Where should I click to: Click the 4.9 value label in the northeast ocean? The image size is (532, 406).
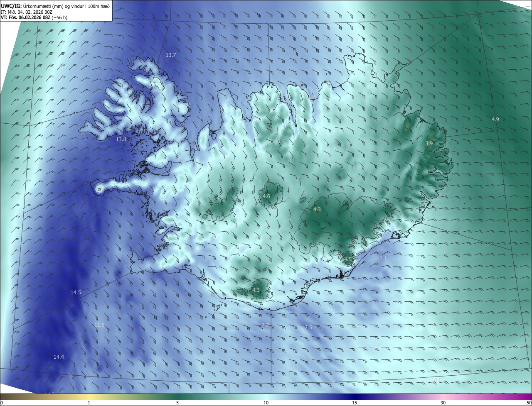point(495,119)
